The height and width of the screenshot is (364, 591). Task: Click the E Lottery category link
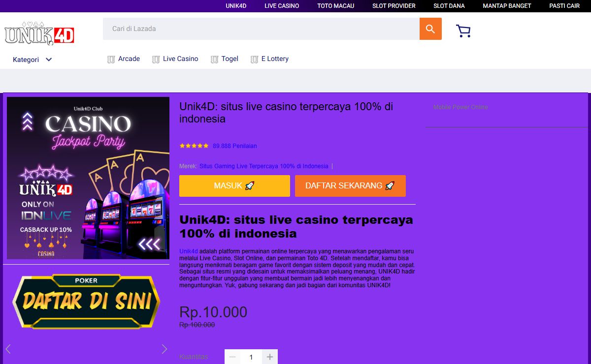(275, 59)
